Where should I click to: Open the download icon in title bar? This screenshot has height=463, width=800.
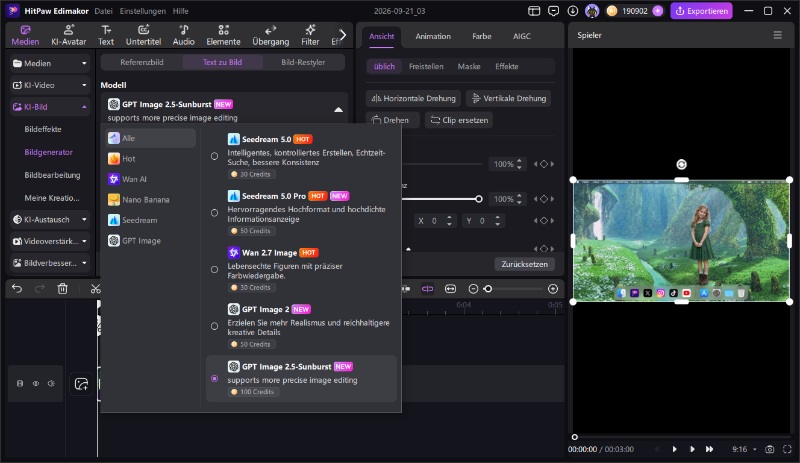tap(572, 11)
